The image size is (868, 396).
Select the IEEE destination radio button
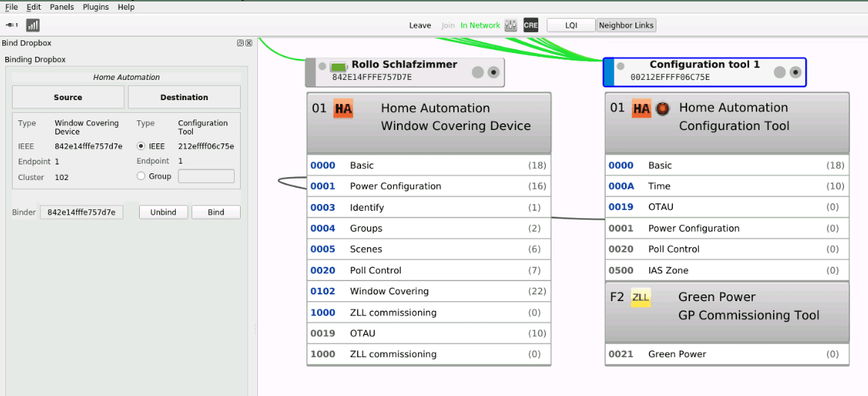point(141,146)
